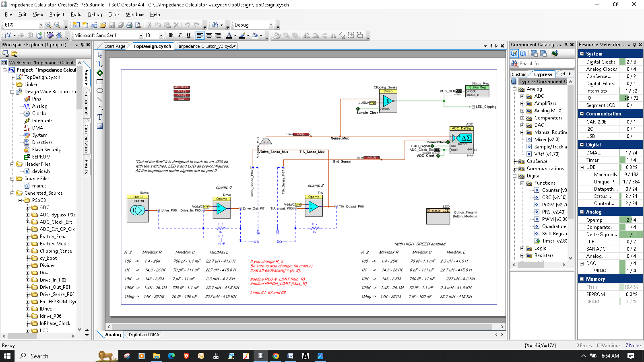Open the Components side tab

[87, 105]
